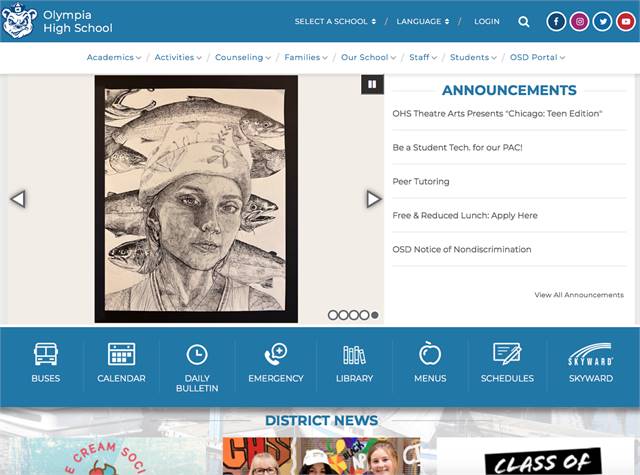Open the search magnifier icon
Image resolution: width=640 pixels, height=475 pixels.
click(x=524, y=22)
